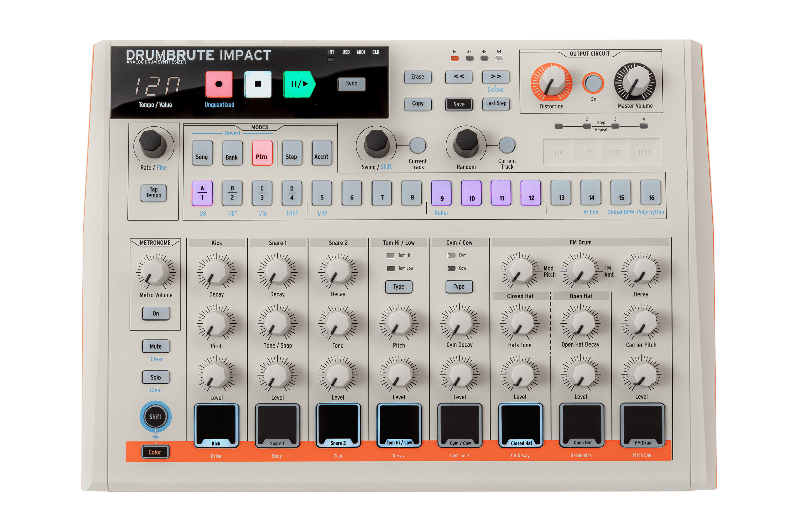Click step button D 4
Viewport: 798px width, 532px height.
click(292, 193)
